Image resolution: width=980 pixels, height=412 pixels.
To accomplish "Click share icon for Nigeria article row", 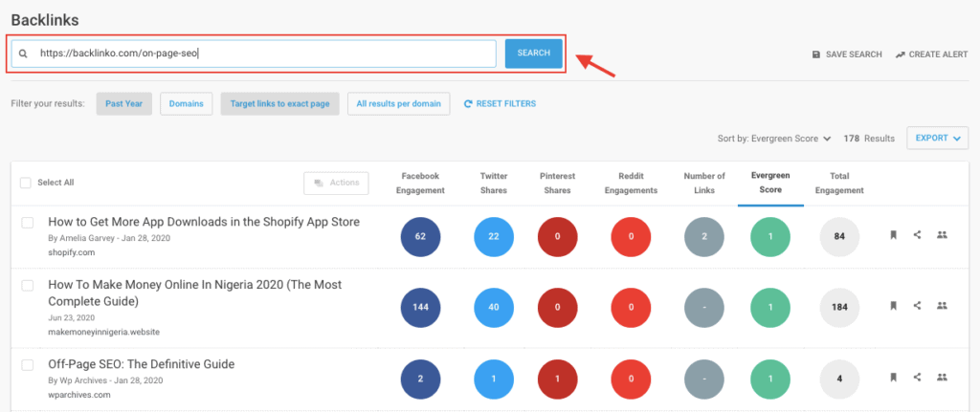I will point(917,306).
